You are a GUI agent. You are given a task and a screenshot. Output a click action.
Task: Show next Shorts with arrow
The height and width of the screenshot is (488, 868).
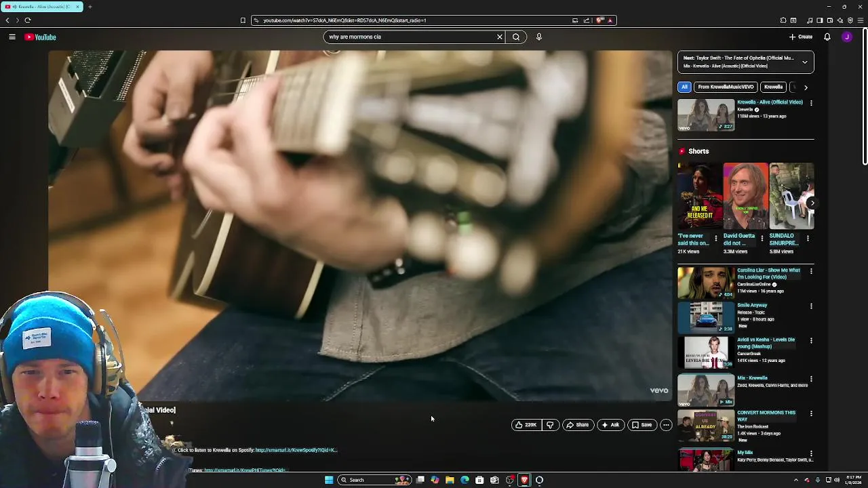point(812,203)
